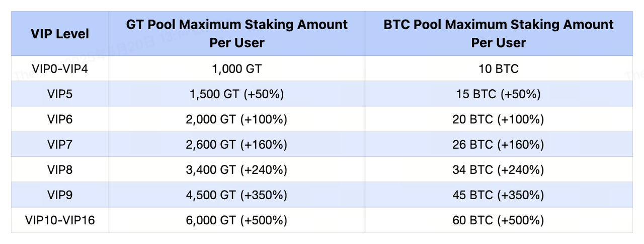Click the VIP6 row label

point(60,119)
